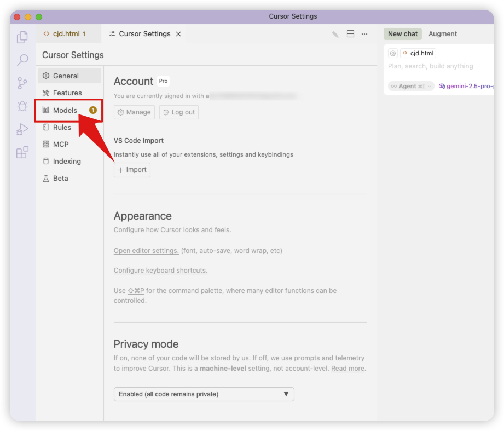Click the 'Appearance' section heading
Image resolution: width=504 pixels, height=431 pixels.
tap(143, 216)
